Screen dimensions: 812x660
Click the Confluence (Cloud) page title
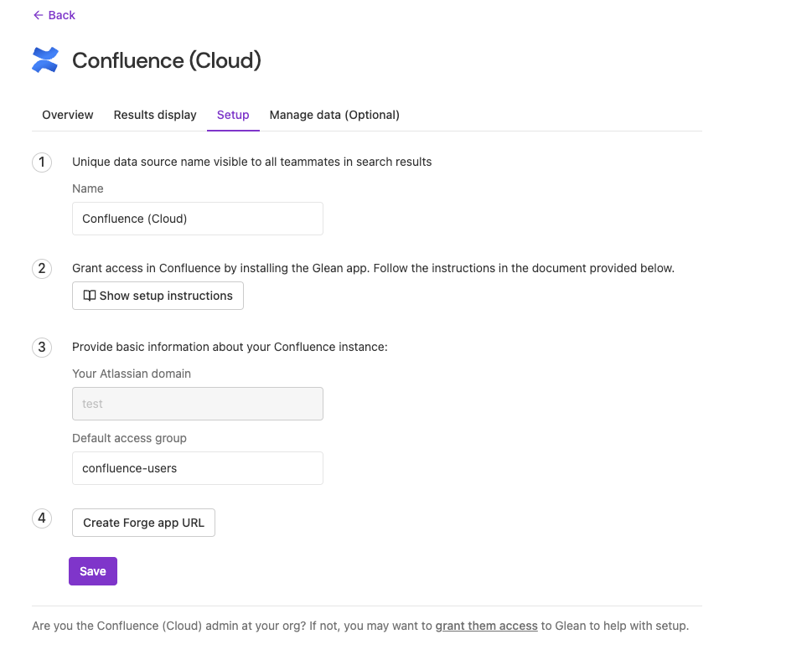[x=166, y=60]
